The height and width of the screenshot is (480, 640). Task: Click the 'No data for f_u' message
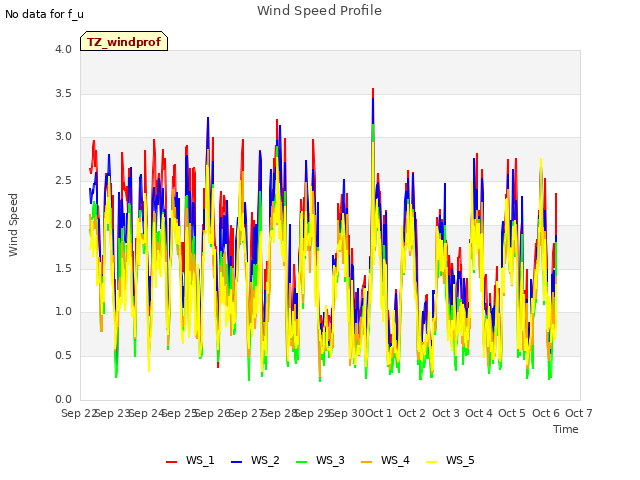(44, 14)
